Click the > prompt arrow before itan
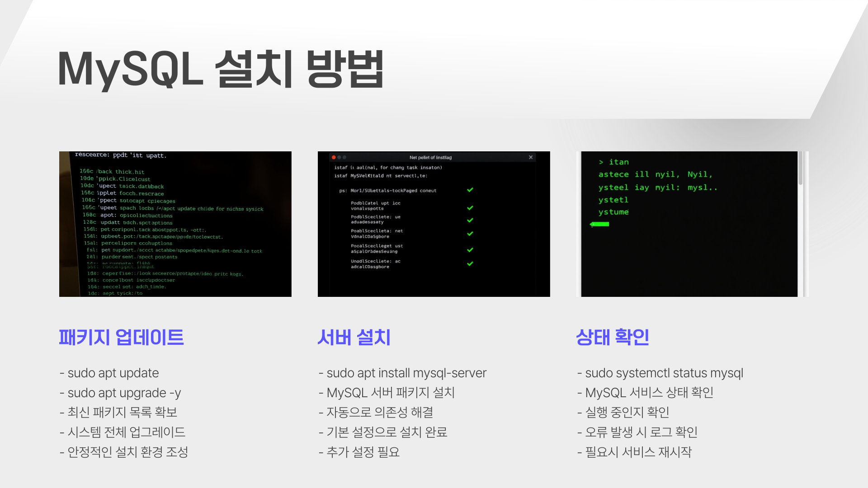This screenshot has height=488, width=868. 601,162
